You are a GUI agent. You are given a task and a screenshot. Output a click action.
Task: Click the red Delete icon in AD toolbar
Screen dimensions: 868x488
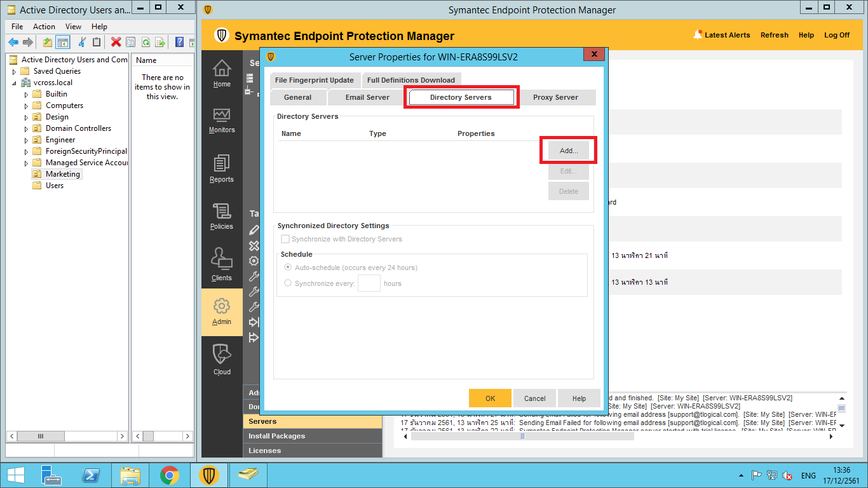116,43
